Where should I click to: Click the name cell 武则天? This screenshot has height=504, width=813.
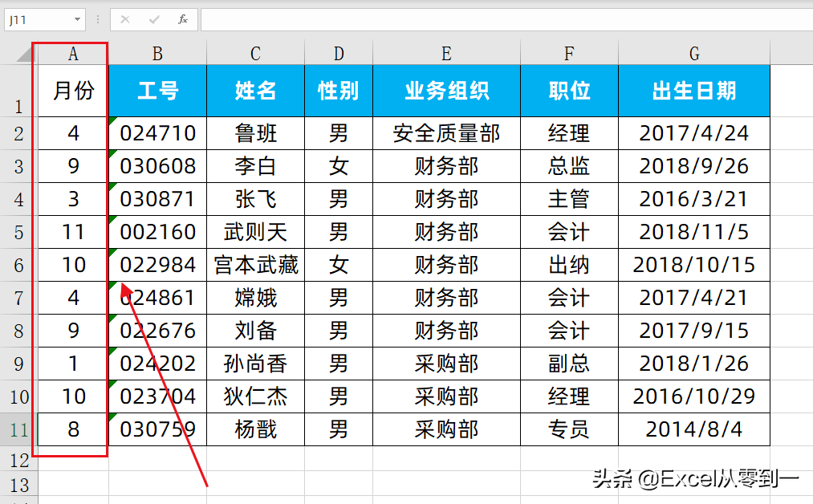pos(256,232)
